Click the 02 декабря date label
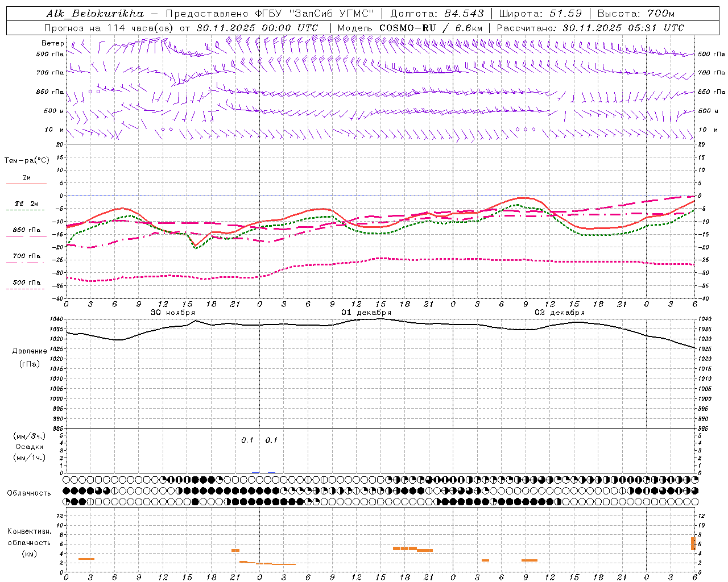This screenshot has height=582, width=728. tap(560, 313)
